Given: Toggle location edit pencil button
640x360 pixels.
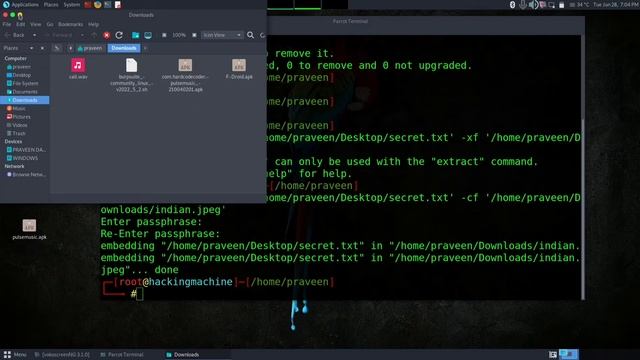Looking at the screenshot, I should coord(57,48).
